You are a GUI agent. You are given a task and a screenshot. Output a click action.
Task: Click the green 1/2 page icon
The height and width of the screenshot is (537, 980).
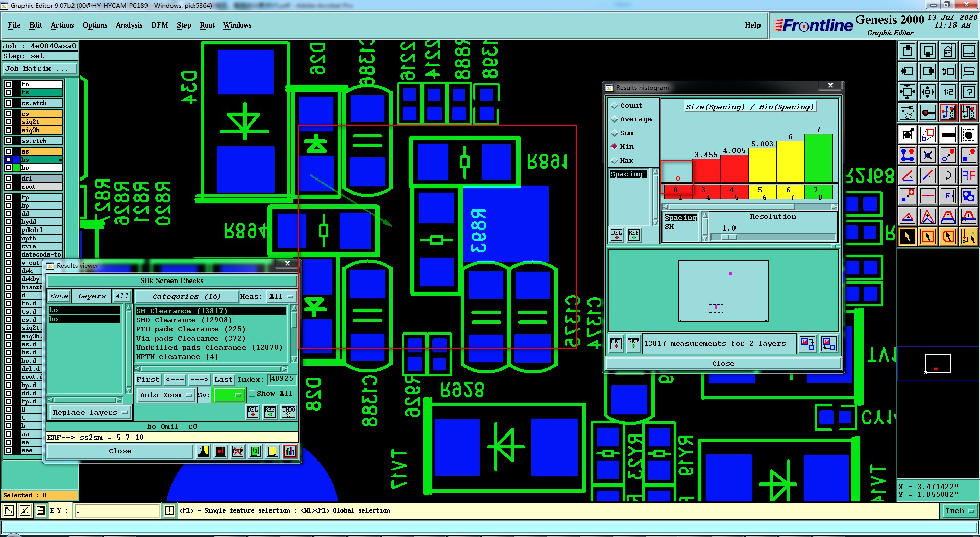[255, 451]
